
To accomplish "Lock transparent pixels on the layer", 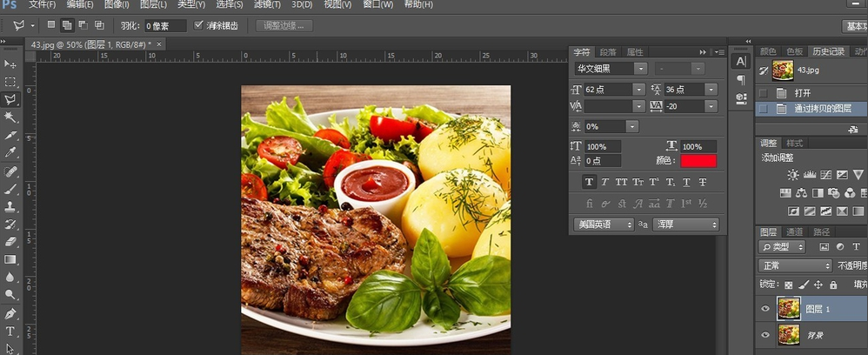I will 788,285.
